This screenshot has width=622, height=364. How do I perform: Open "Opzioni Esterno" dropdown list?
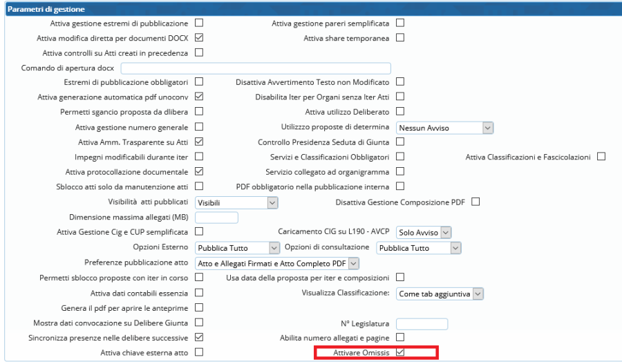236,247
